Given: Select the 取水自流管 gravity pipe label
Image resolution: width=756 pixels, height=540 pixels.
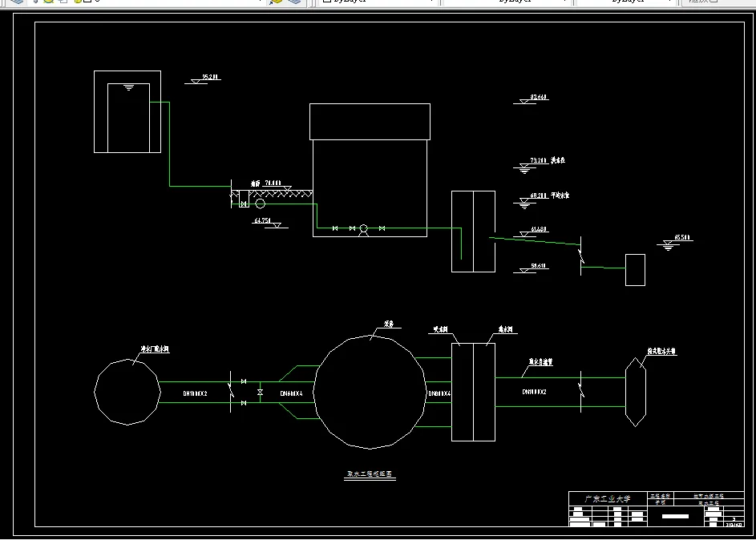Looking at the screenshot, I should point(541,362).
